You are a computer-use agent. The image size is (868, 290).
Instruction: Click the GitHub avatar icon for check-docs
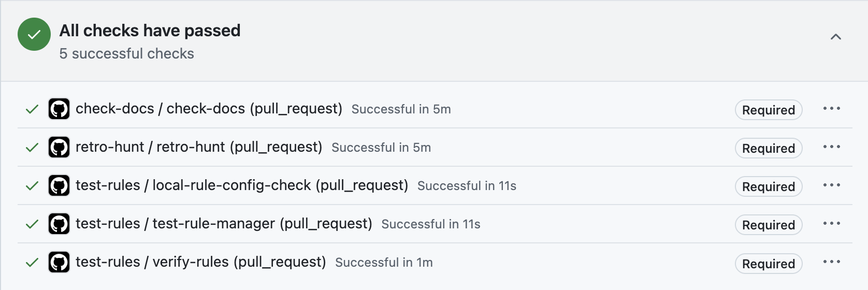pos(59,109)
